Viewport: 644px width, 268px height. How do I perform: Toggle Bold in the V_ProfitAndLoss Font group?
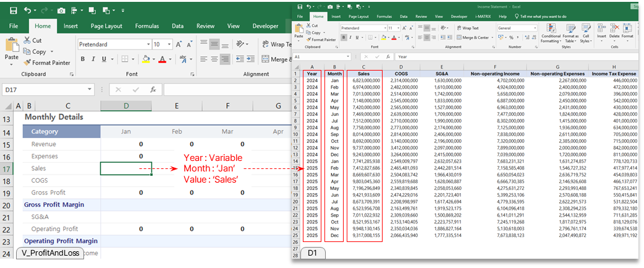(83, 59)
